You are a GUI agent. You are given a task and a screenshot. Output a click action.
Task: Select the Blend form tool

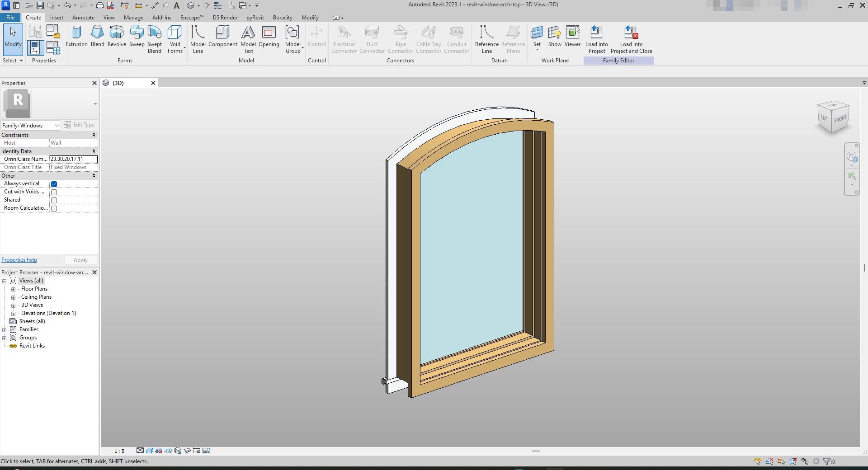tap(97, 36)
